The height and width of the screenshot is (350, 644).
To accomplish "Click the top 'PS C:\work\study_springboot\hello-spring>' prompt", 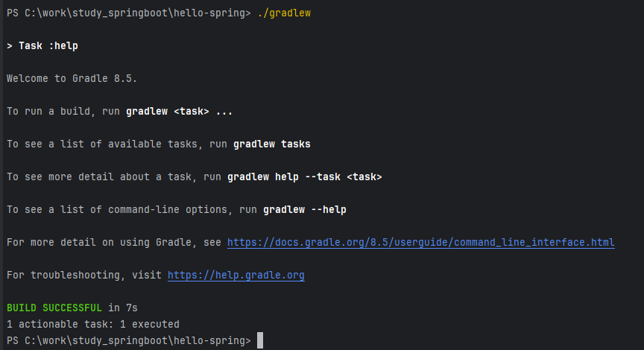I will pos(128,13).
